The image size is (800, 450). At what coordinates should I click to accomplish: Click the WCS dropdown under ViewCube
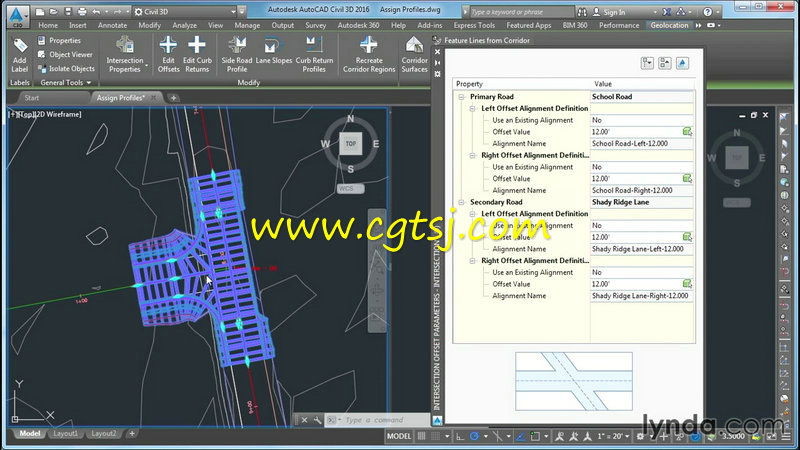coord(350,188)
